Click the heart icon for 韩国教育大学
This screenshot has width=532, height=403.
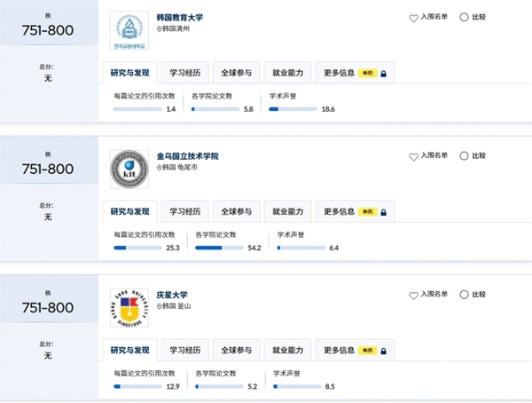pyautogui.click(x=413, y=18)
